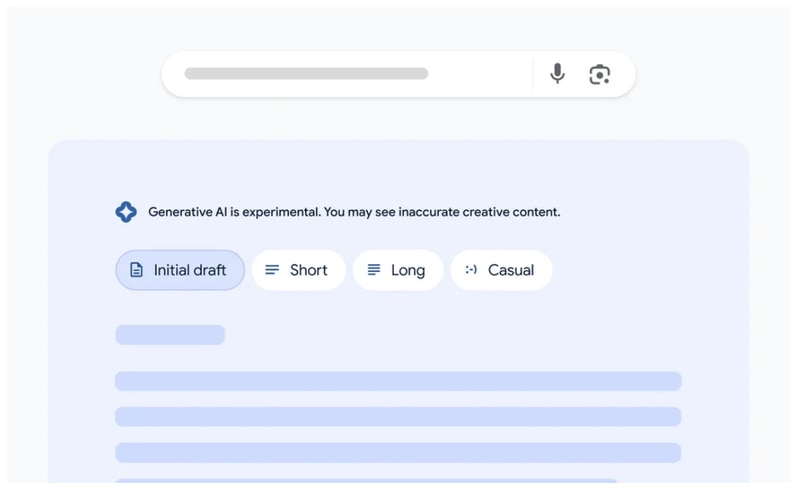The image size is (800, 498).
Task: Click the paragraph lines icon on Long chip
Action: [374, 270]
